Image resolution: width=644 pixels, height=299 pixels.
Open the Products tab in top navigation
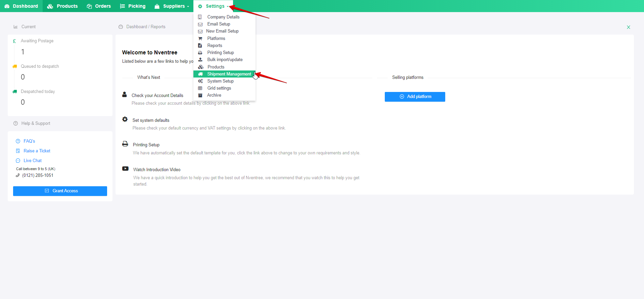click(62, 6)
